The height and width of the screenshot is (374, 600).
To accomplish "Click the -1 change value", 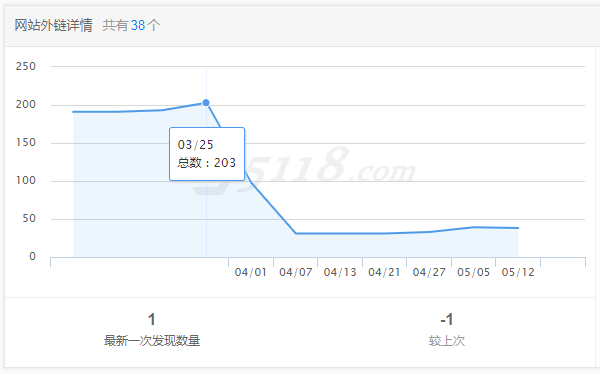I will point(447,319).
